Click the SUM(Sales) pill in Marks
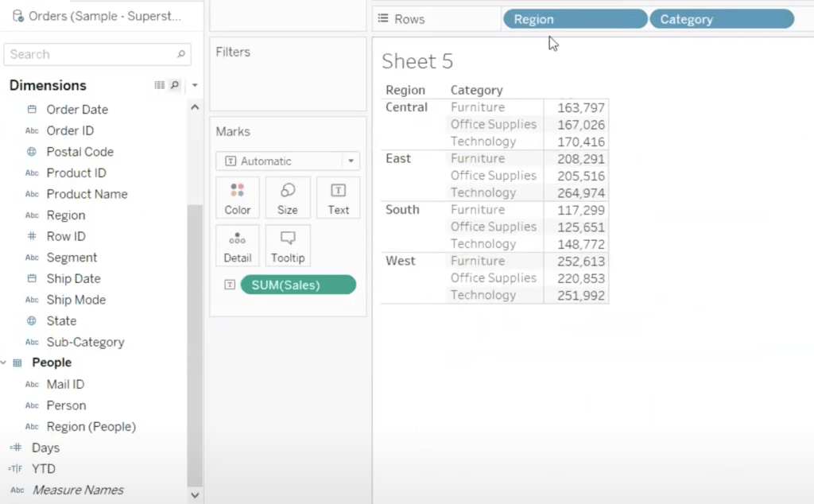The width and height of the screenshot is (814, 504). coord(298,285)
